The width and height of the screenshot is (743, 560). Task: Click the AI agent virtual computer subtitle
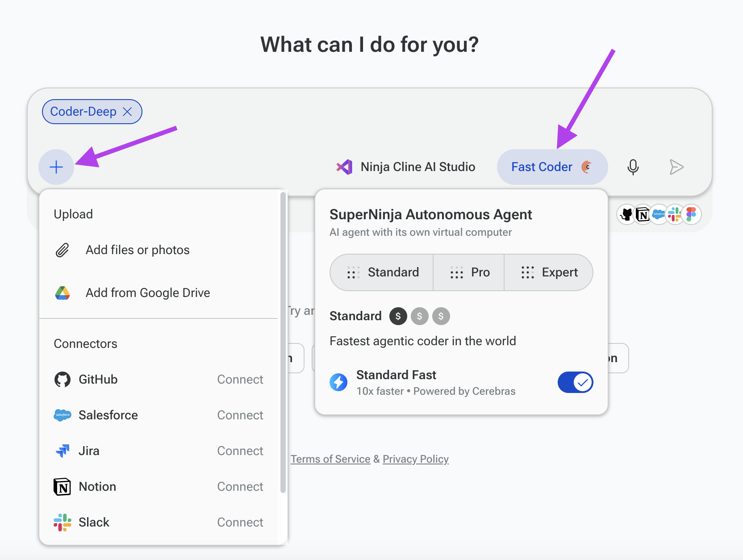tap(421, 232)
